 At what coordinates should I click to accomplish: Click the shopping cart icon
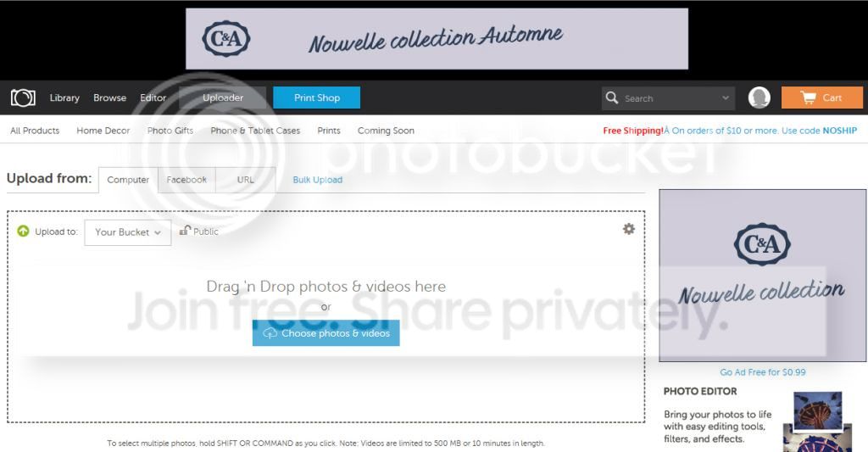(808, 98)
